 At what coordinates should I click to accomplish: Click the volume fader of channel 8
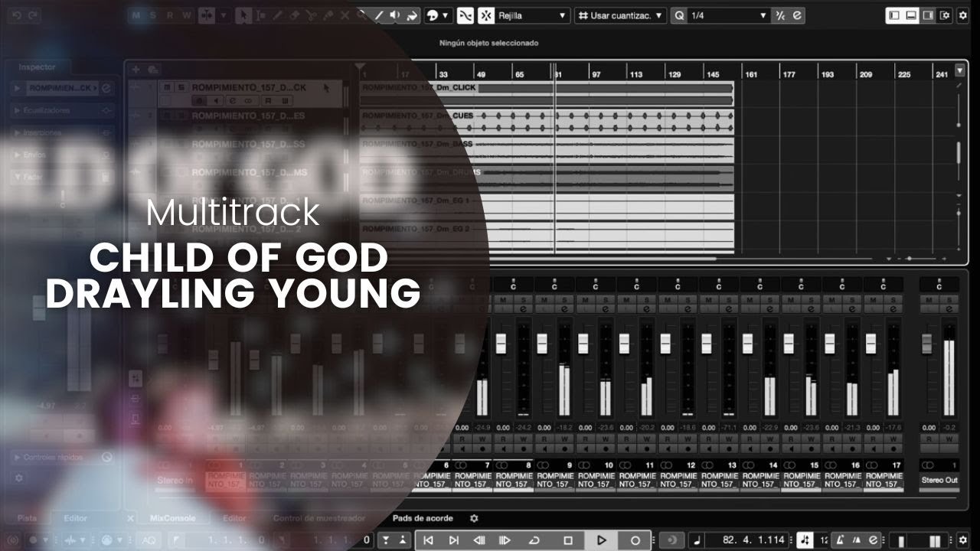501,344
